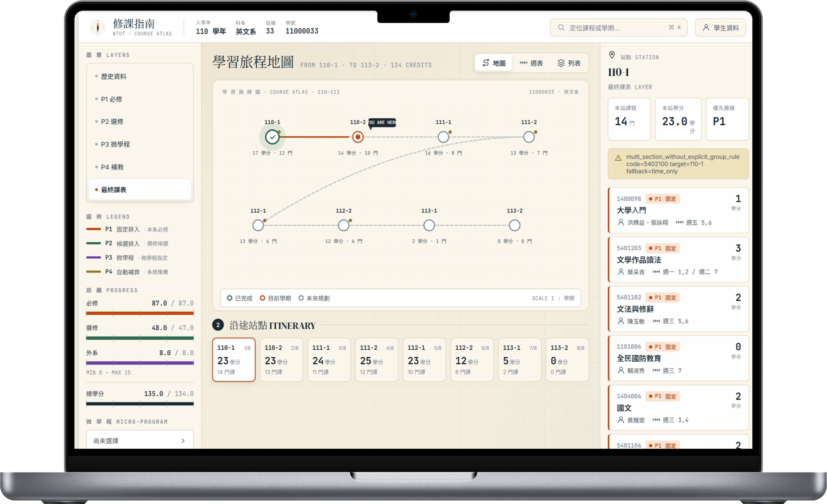Open the 全民國防教育 course card

click(678, 358)
